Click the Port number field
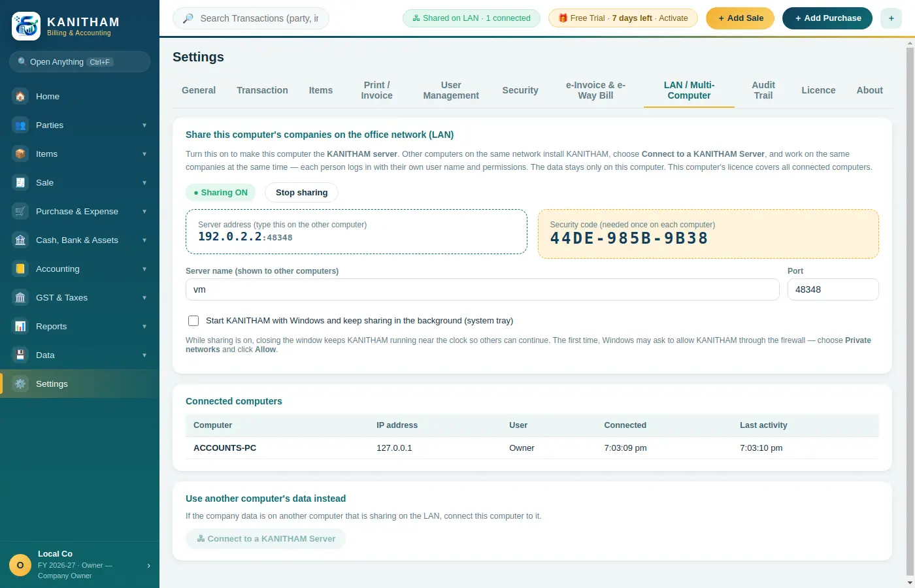This screenshot has height=588, width=915. (x=833, y=289)
